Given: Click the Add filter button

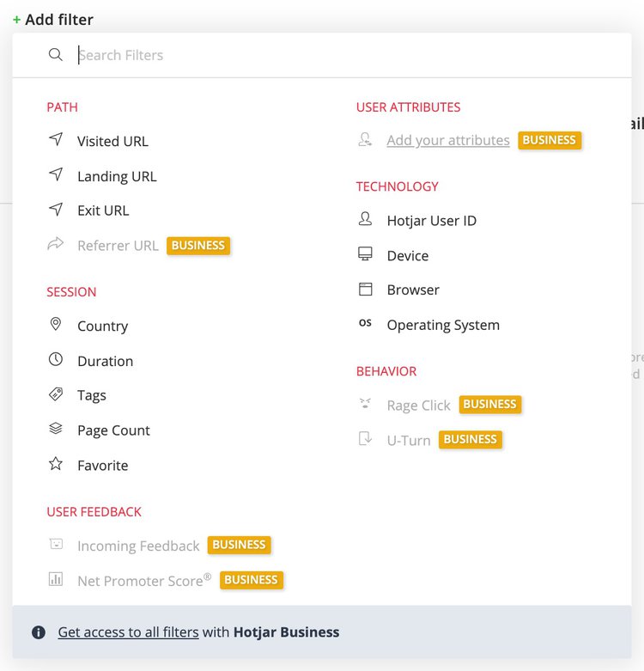Looking at the screenshot, I should (x=53, y=20).
